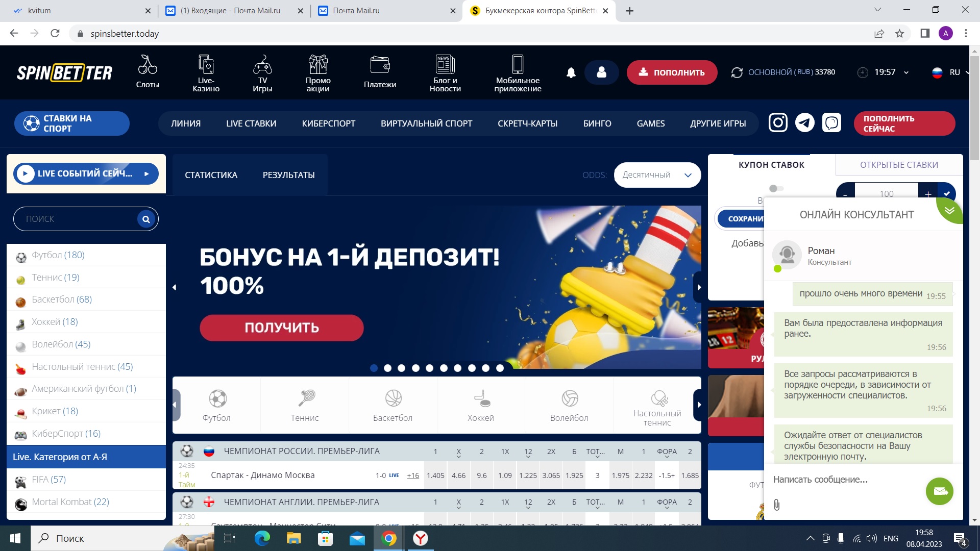The image size is (980, 551).
Task: Open the Слоты cherries icon
Action: 148,65
